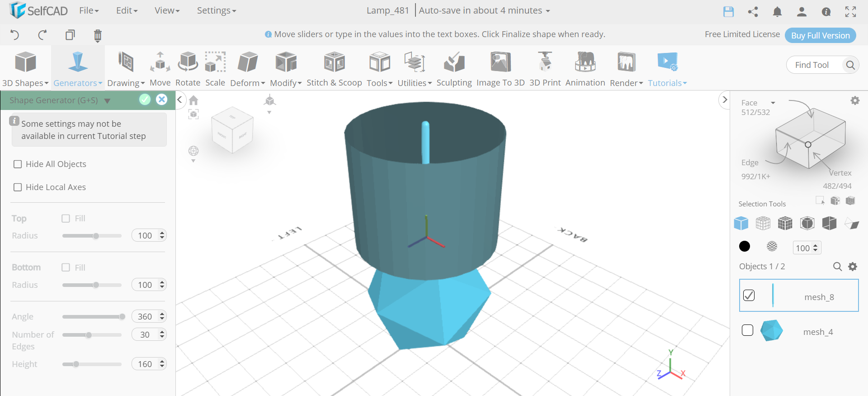Open the Image To 3D tool
The height and width of the screenshot is (396, 868).
(x=500, y=69)
